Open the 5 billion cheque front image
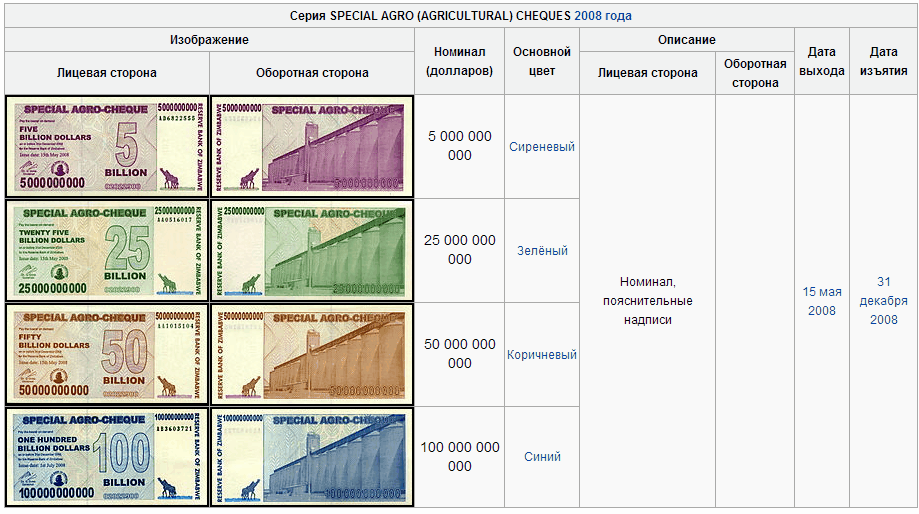The width and height of the screenshot is (919, 514). (x=107, y=147)
